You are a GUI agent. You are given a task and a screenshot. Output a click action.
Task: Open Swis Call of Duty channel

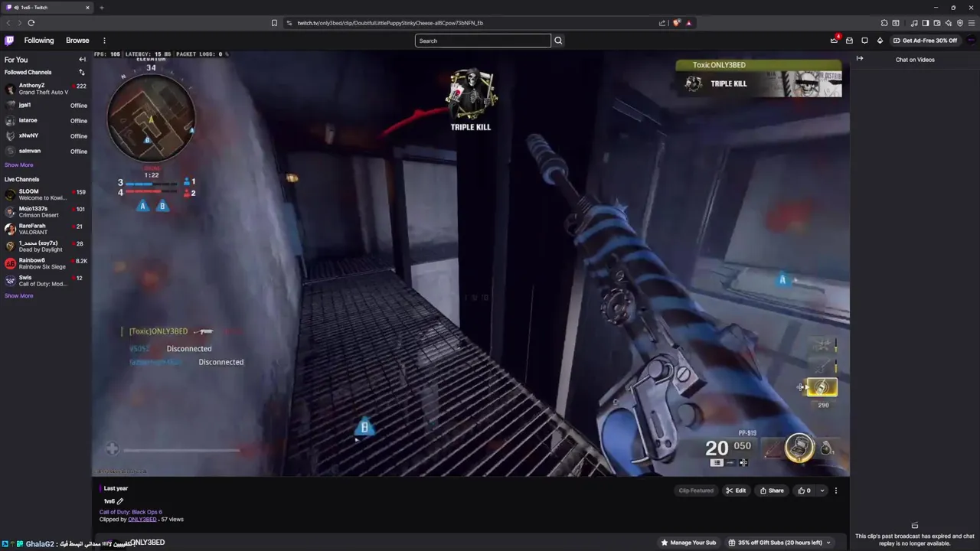coord(44,281)
